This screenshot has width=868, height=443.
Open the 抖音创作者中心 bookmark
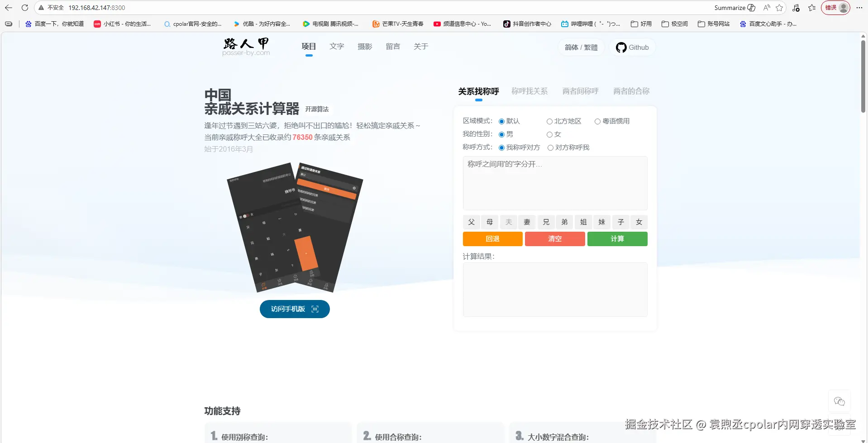pyautogui.click(x=527, y=24)
